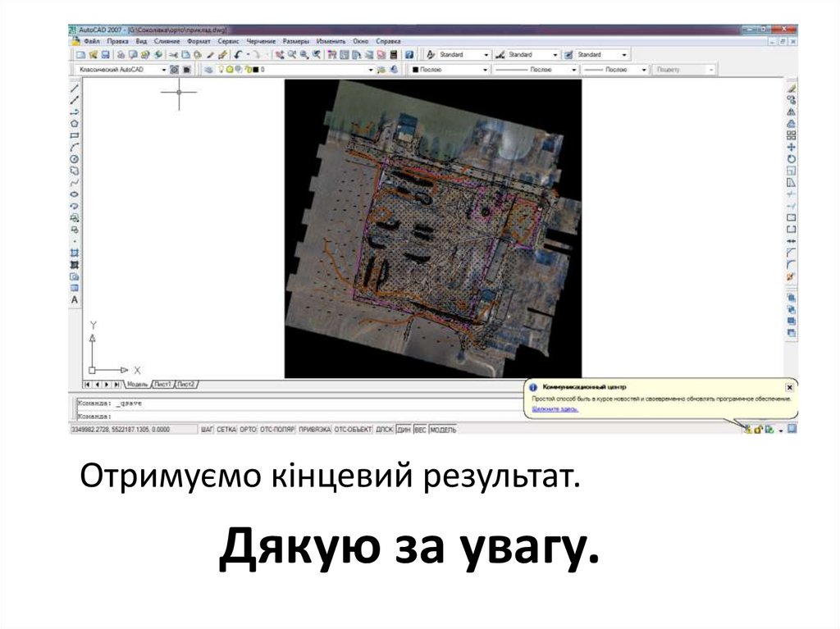840x629 pixels.
Task: Open the Правка menu
Action: (117, 41)
